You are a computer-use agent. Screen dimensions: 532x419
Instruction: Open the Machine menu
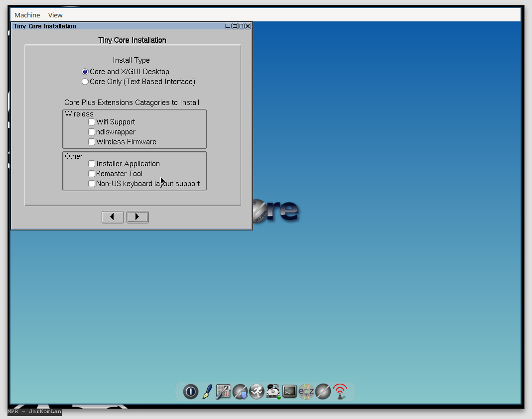click(27, 15)
